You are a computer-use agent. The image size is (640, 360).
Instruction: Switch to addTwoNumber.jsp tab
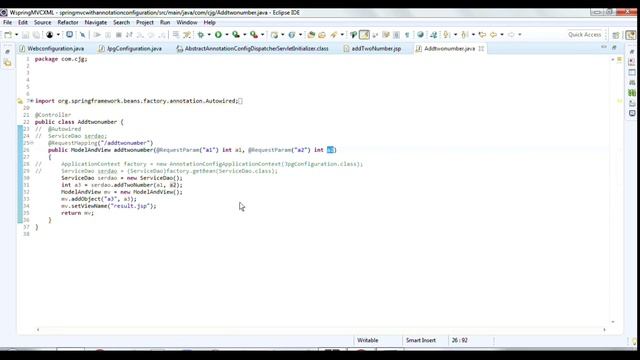372,49
